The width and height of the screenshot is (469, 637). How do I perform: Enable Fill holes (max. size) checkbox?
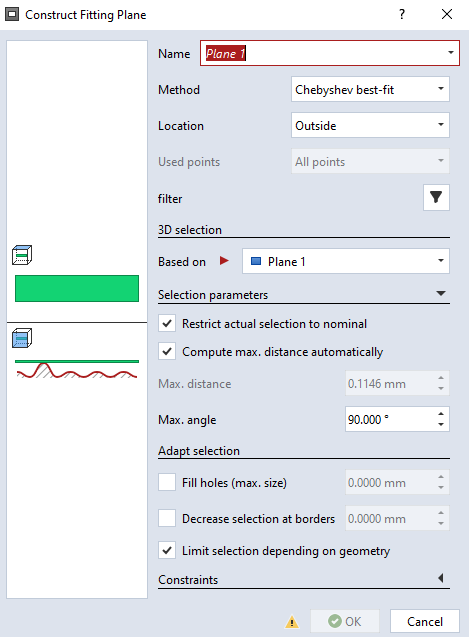(167, 482)
